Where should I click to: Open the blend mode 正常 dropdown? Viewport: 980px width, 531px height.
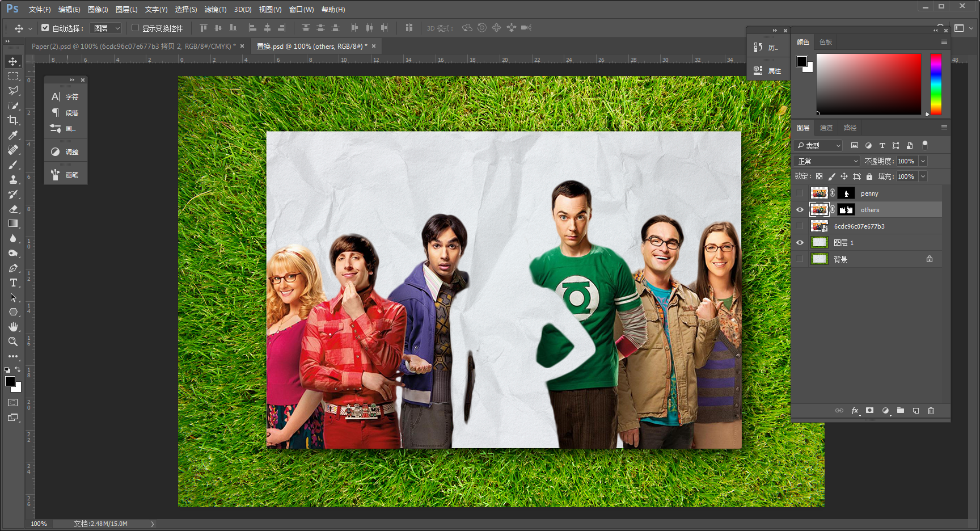[827, 161]
